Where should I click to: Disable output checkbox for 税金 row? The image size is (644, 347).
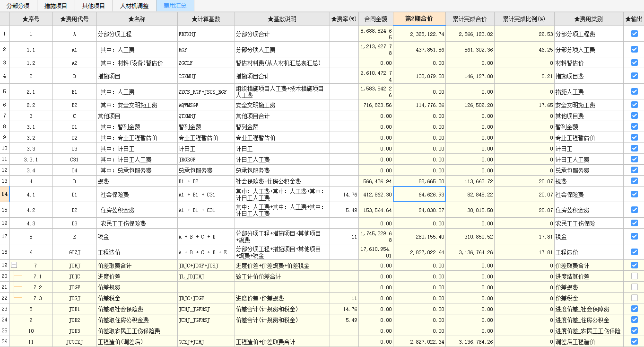(x=634, y=237)
